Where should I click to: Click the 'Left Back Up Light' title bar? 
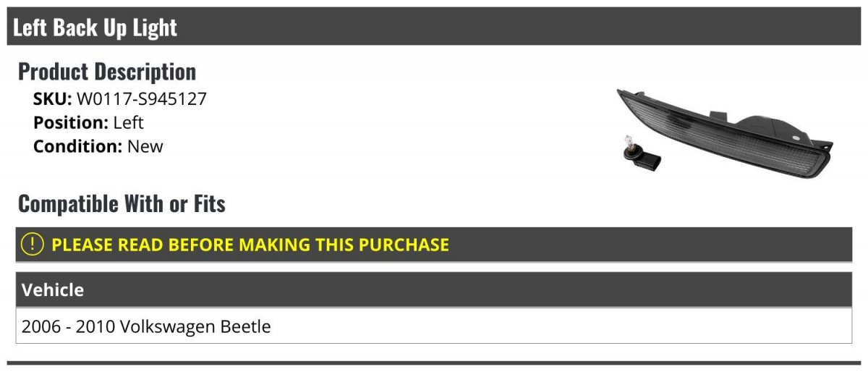coord(95,28)
